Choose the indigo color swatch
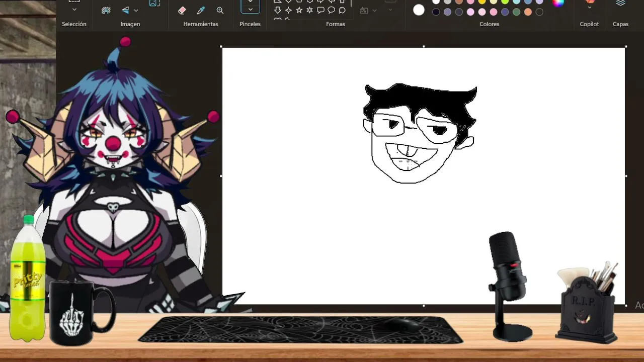Viewport: 644px width, 362px height. tap(505, 12)
